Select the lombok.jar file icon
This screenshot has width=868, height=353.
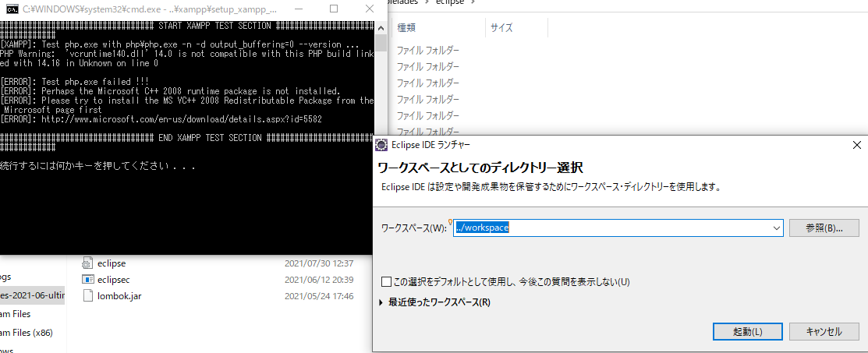click(x=88, y=296)
